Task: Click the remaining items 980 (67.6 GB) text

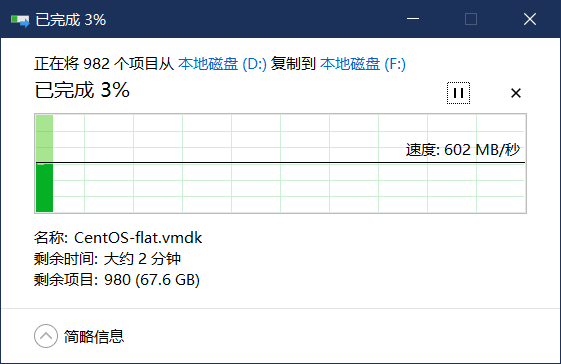Action: pos(152,280)
